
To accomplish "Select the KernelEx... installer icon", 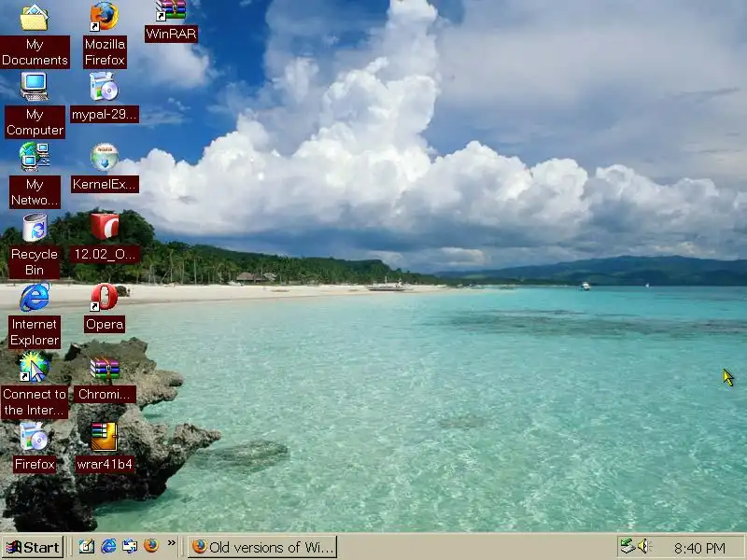I will click(105, 157).
